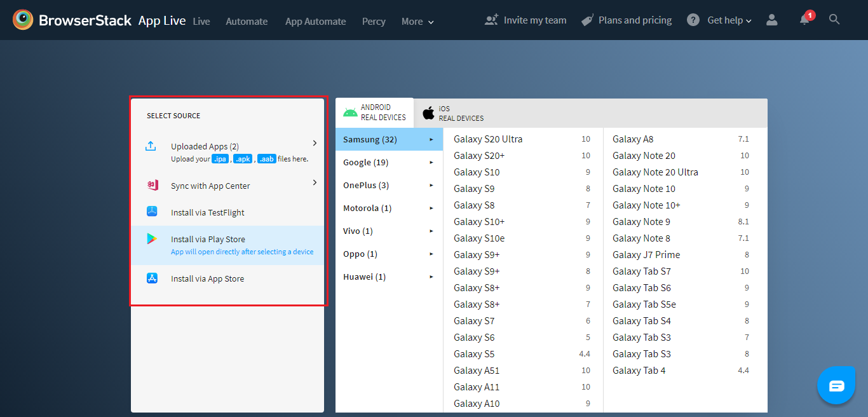868x417 pixels.
Task: Expand the Motorola (1) device group
Action: coord(389,208)
